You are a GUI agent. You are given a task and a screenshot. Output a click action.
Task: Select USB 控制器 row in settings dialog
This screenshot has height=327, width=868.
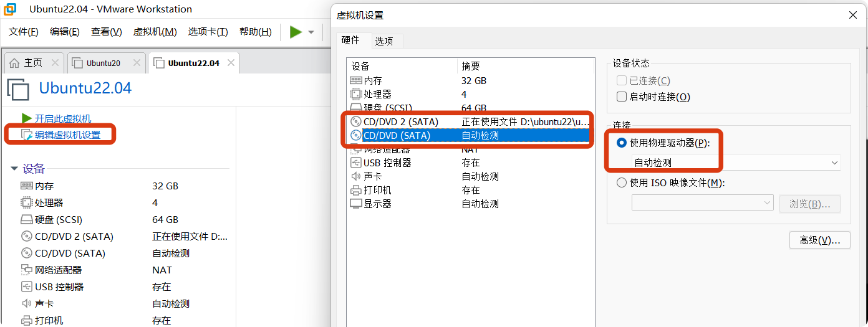tap(471, 163)
